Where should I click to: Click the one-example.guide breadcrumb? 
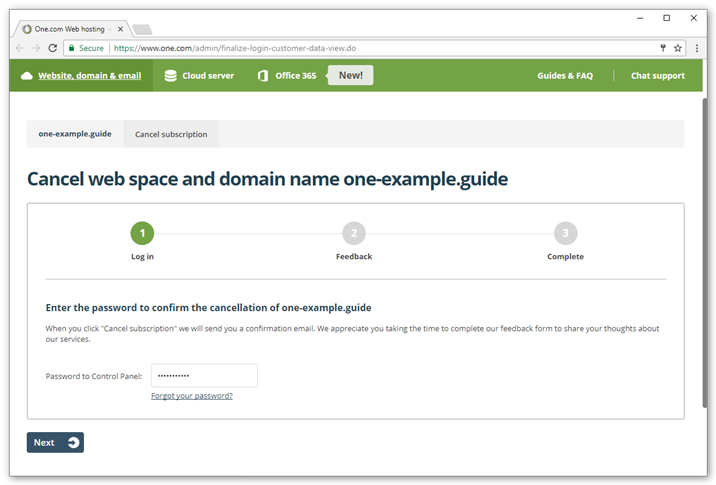point(75,134)
